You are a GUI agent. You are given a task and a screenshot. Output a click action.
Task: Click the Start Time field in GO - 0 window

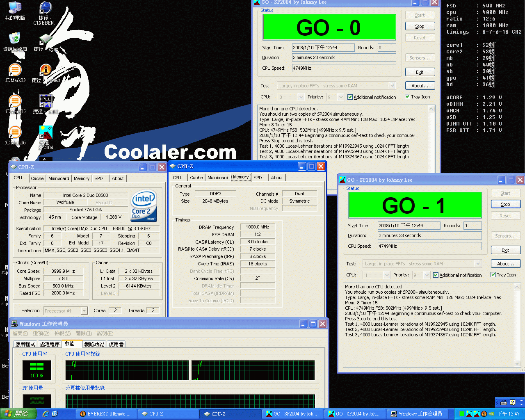tap(323, 48)
